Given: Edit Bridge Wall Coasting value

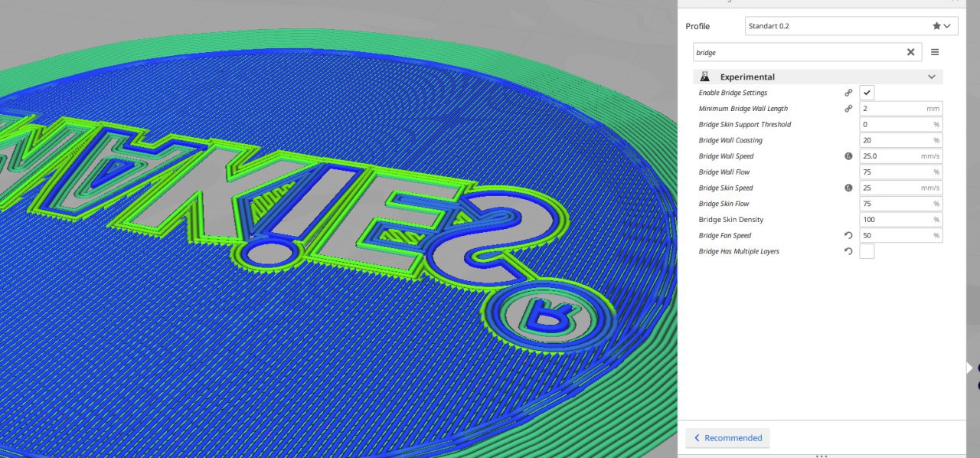Looking at the screenshot, I should (x=901, y=140).
